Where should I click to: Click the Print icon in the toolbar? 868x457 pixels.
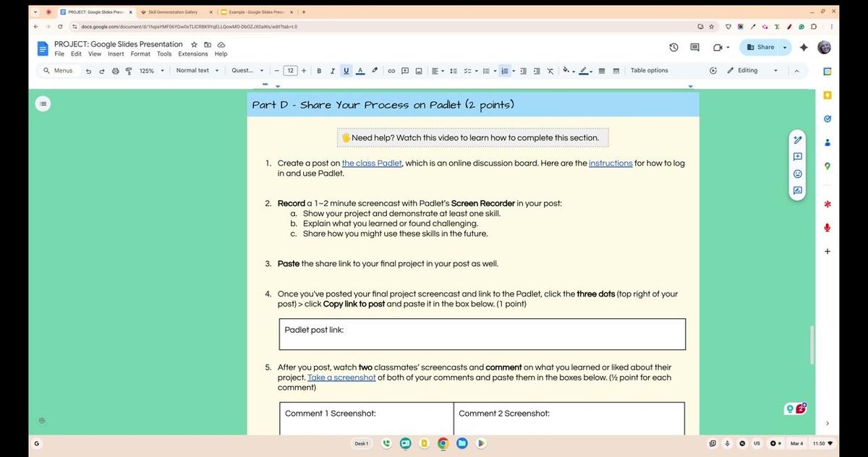pyautogui.click(x=116, y=70)
